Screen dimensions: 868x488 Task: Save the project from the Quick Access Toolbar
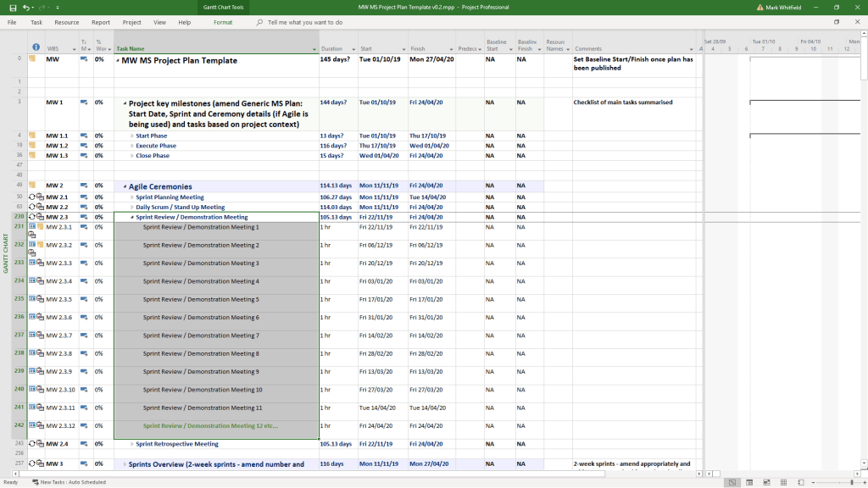point(13,6)
